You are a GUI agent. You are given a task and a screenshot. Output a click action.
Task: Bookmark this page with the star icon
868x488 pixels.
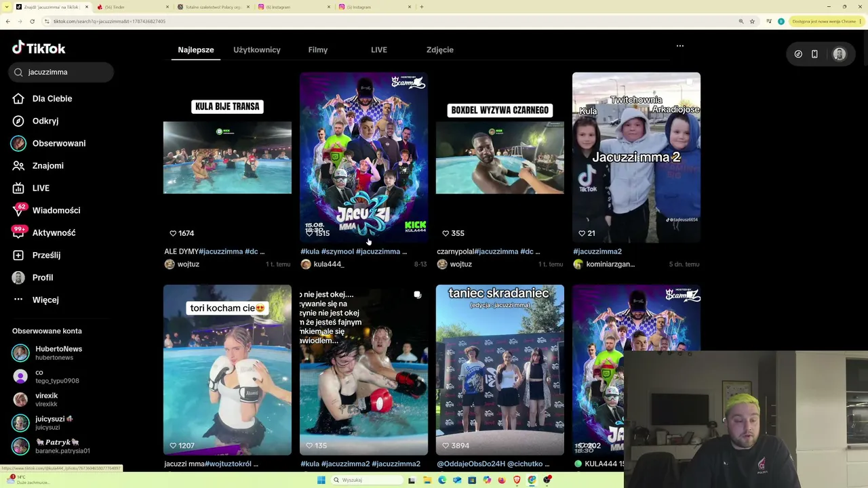pos(752,21)
